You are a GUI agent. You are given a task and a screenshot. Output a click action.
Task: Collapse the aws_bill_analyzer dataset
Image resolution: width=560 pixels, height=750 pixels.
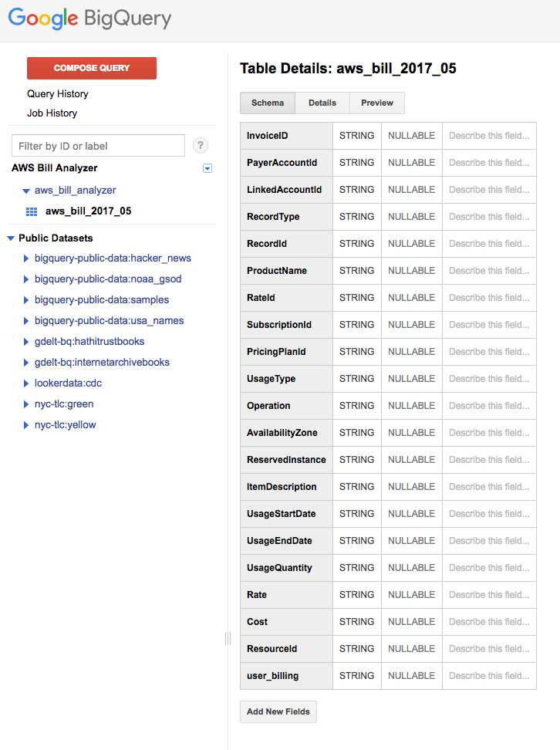click(26, 191)
